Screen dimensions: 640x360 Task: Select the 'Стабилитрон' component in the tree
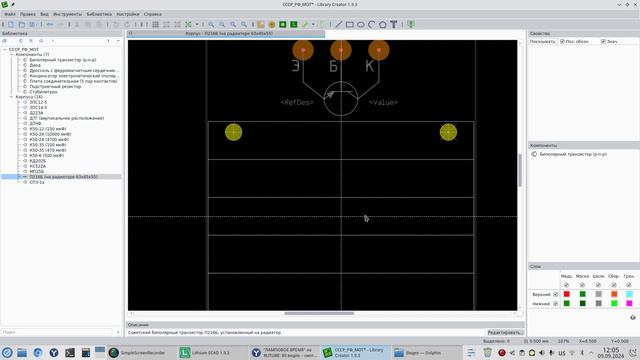point(43,92)
